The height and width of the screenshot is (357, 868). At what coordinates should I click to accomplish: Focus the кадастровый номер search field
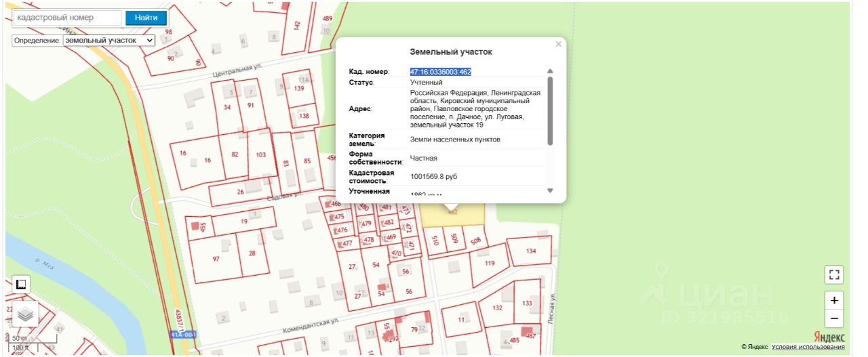(68, 18)
